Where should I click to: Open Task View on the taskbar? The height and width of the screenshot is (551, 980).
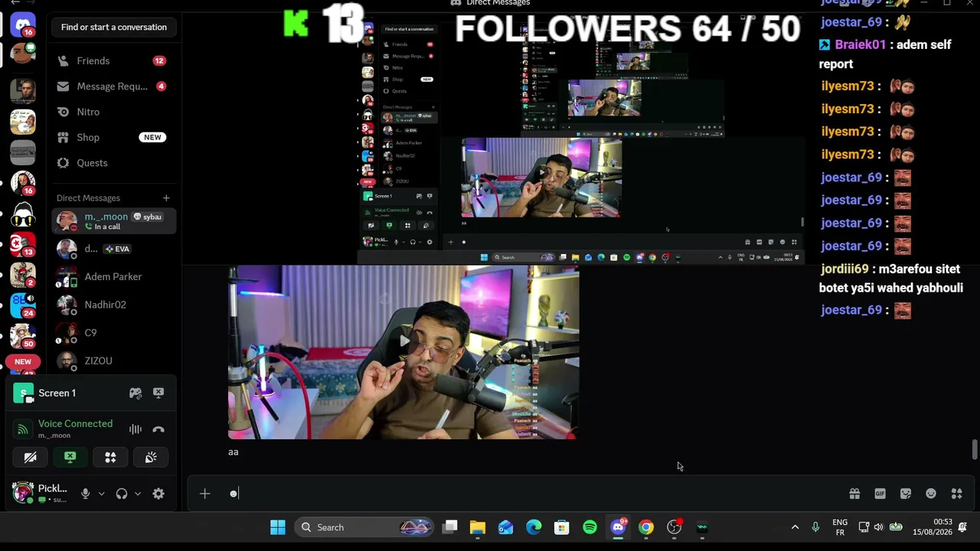(x=450, y=527)
